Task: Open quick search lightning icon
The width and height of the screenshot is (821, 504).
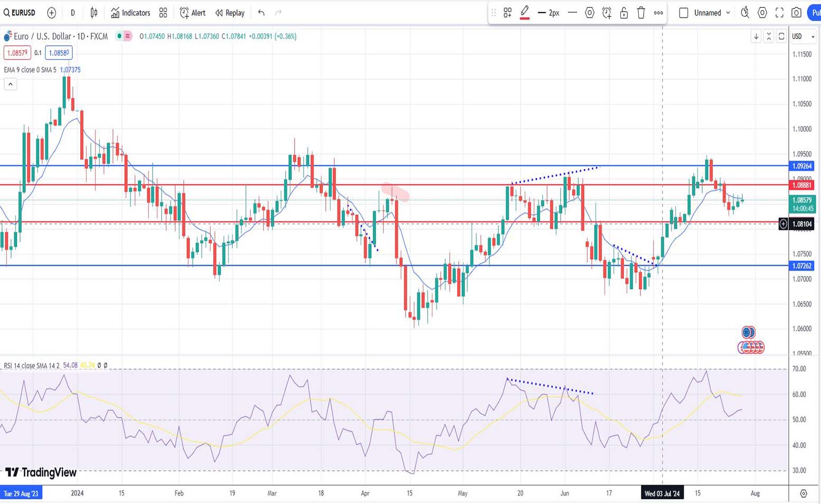Action: tap(745, 13)
